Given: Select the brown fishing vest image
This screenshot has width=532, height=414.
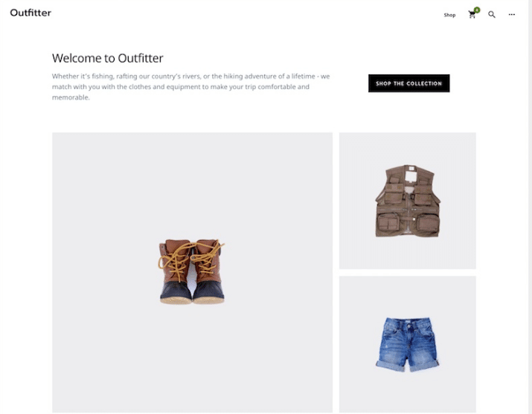Looking at the screenshot, I should point(408,201).
